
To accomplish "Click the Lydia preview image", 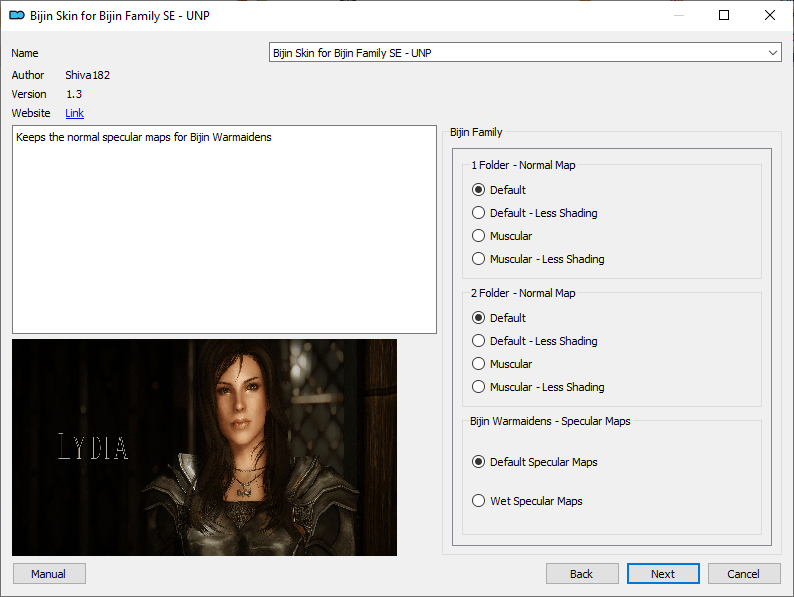I will click(205, 448).
